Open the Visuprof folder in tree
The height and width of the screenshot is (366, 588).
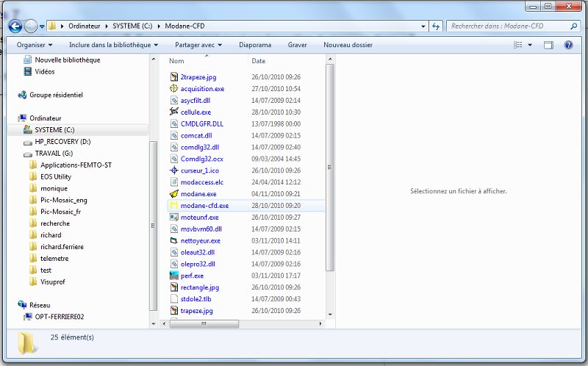52,281
